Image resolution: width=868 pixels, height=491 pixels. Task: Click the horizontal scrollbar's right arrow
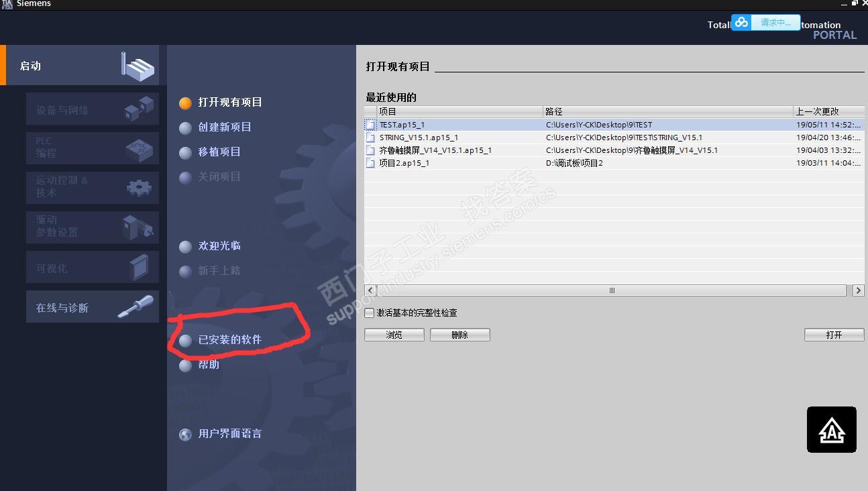coord(859,290)
